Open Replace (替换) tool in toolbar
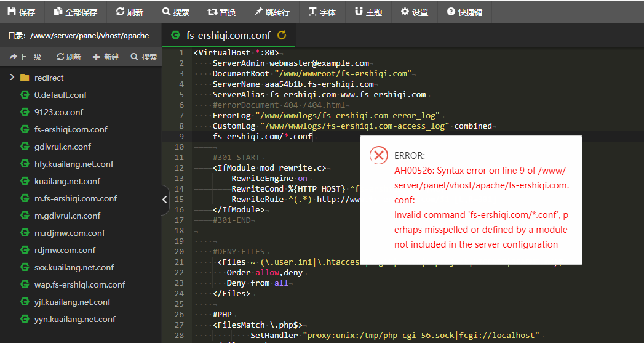 pos(221,12)
